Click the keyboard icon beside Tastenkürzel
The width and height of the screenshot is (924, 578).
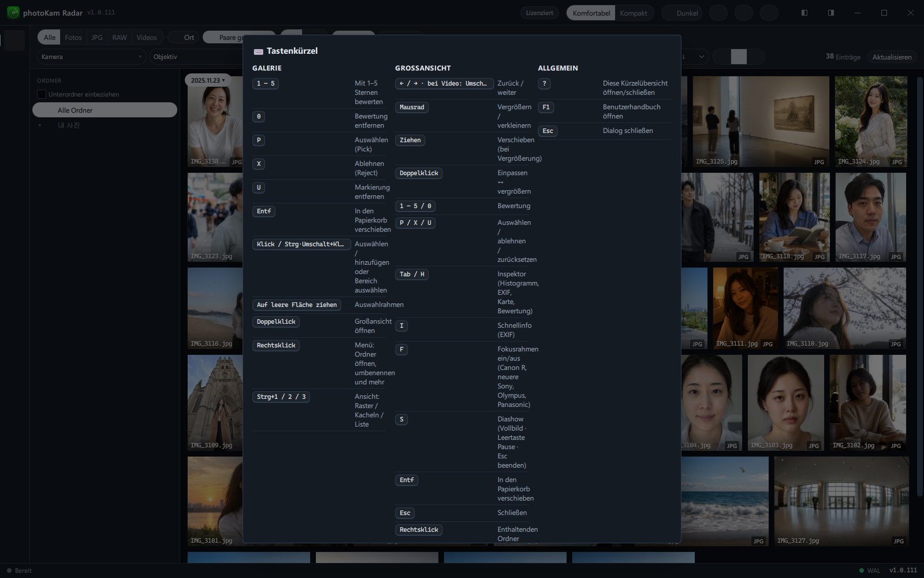[x=258, y=51]
